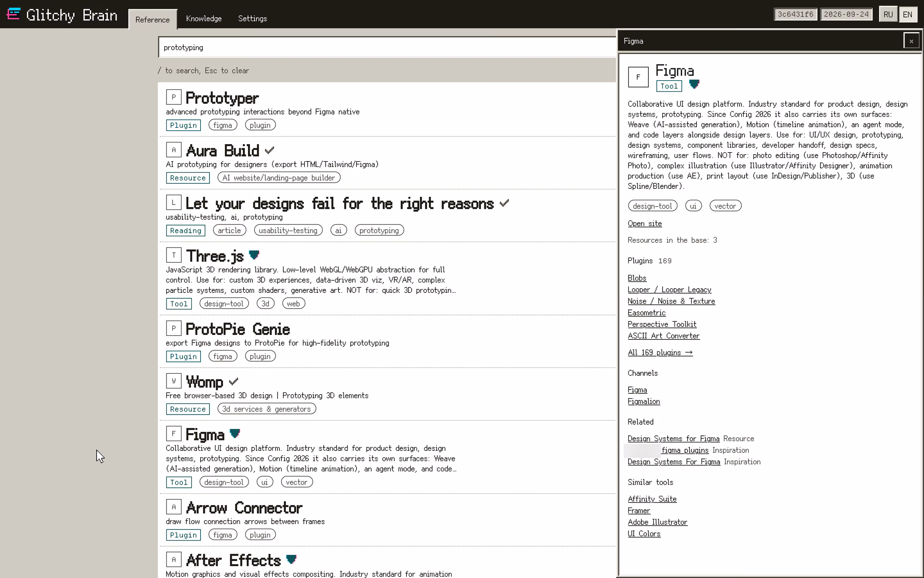Click the W letter icon beside Womp

[174, 381]
